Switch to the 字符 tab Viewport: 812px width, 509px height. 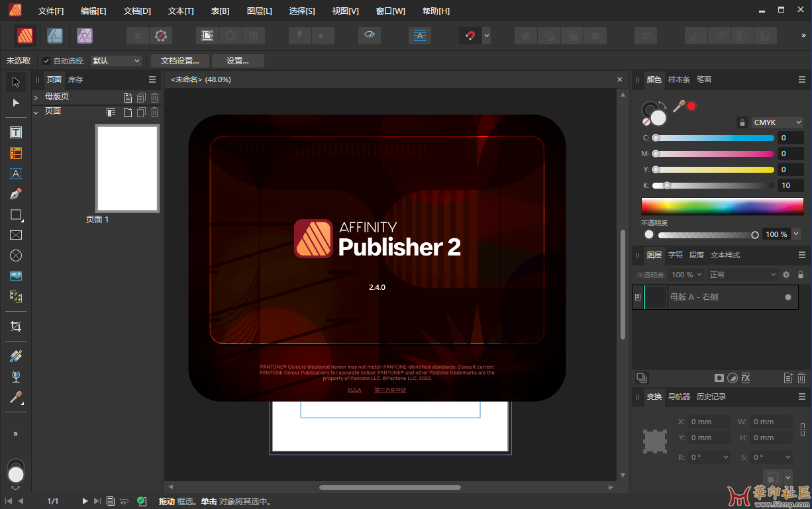676,255
